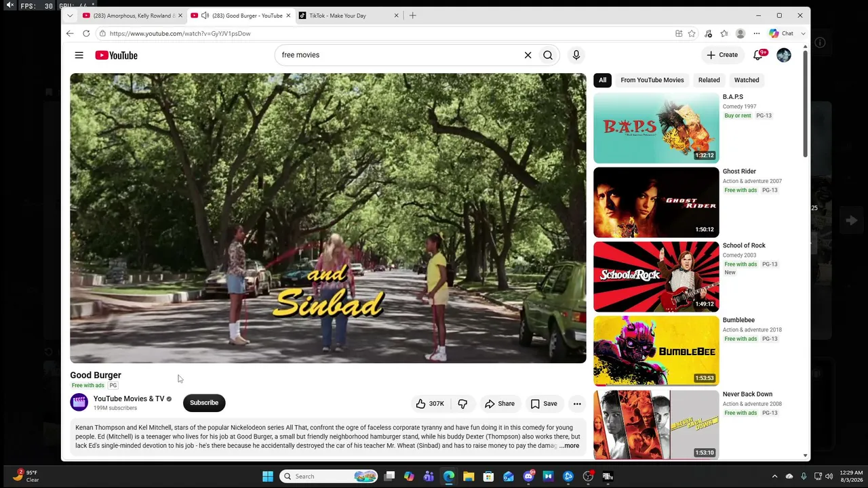Open Microsoft Teams from the taskbar

click(x=429, y=476)
